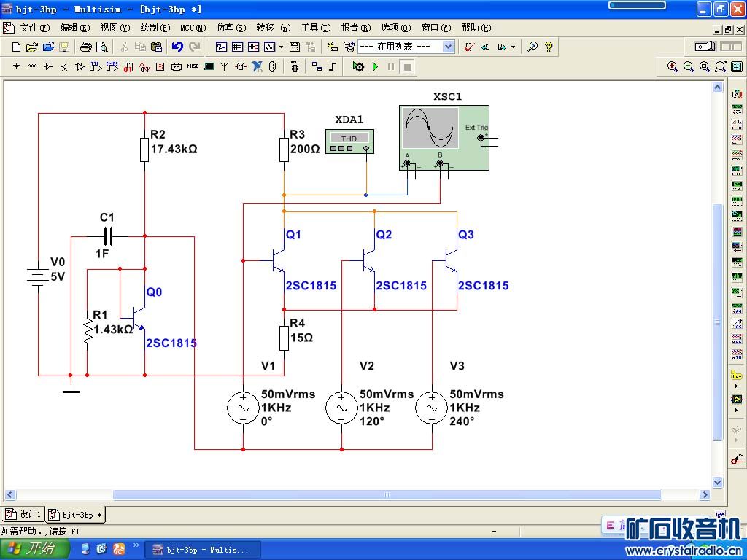Image resolution: width=747 pixels, height=560 pixels.
Task: Click the Zoom In magnifier icon
Action: (673, 66)
